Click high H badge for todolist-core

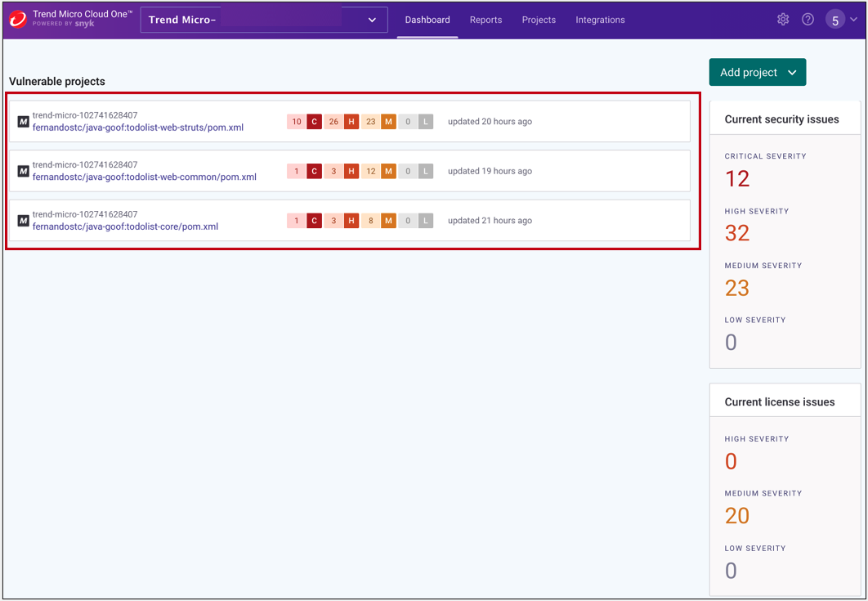tap(351, 221)
